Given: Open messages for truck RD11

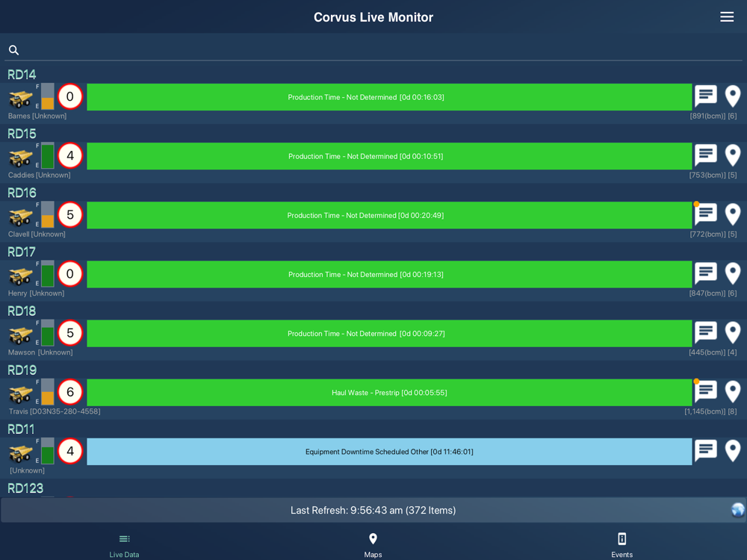Looking at the screenshot, I should [706, 451].
